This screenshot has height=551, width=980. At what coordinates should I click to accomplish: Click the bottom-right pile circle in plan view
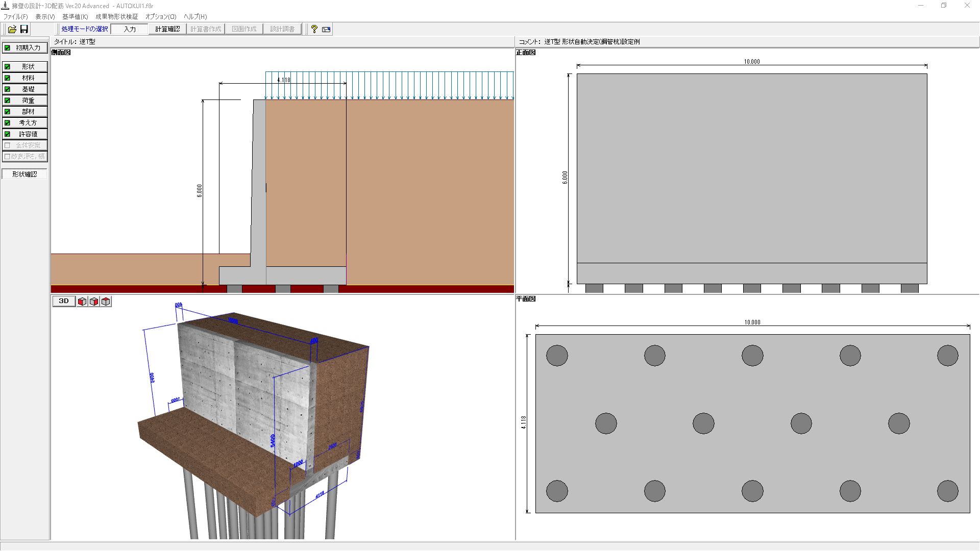click(948, 491)
